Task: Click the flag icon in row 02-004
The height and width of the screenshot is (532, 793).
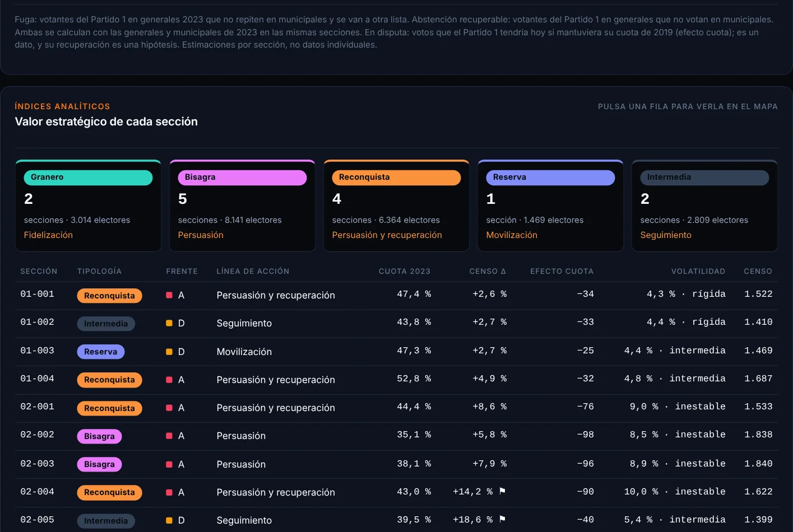Action: click(x=502, y=491)
